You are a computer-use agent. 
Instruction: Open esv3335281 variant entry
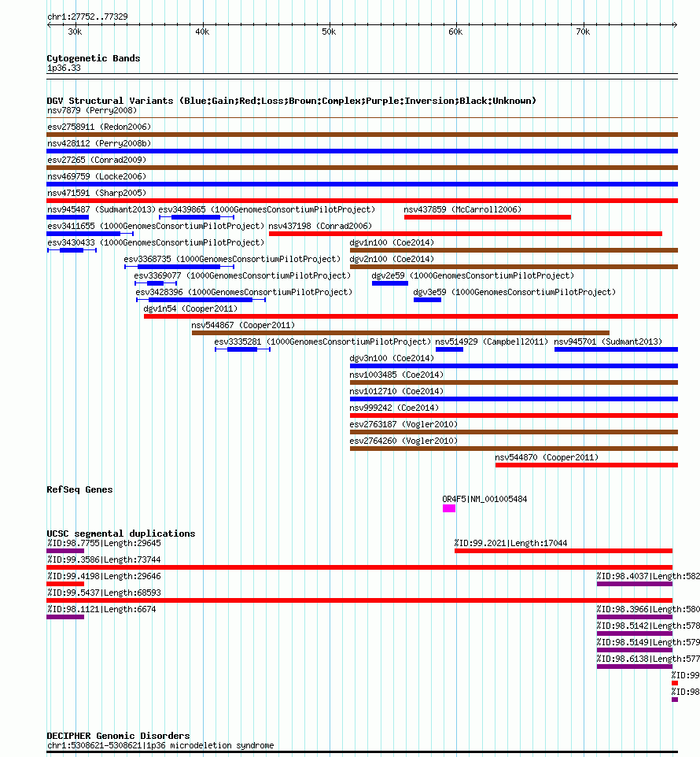(322, 342)
